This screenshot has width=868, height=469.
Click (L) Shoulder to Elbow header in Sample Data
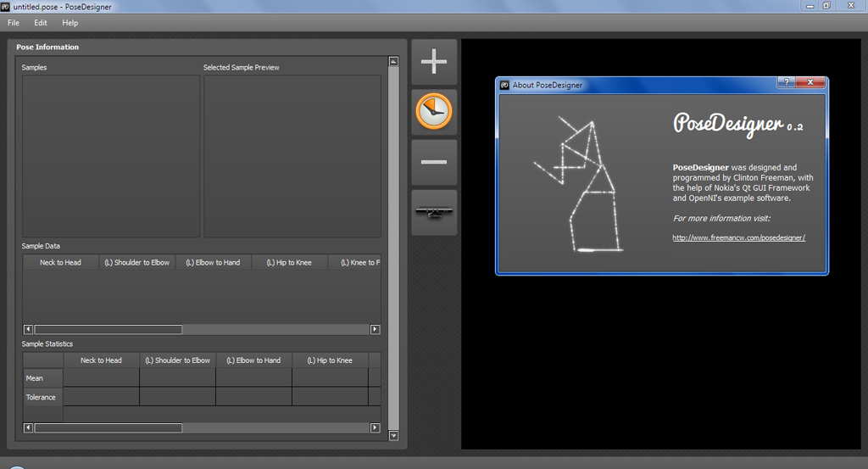(136, 262)
